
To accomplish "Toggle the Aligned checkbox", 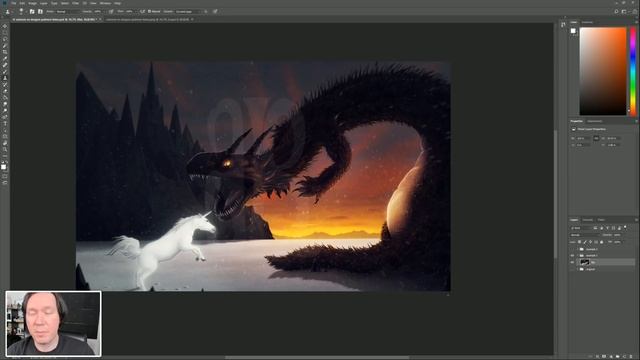I will tap(150, 11).
